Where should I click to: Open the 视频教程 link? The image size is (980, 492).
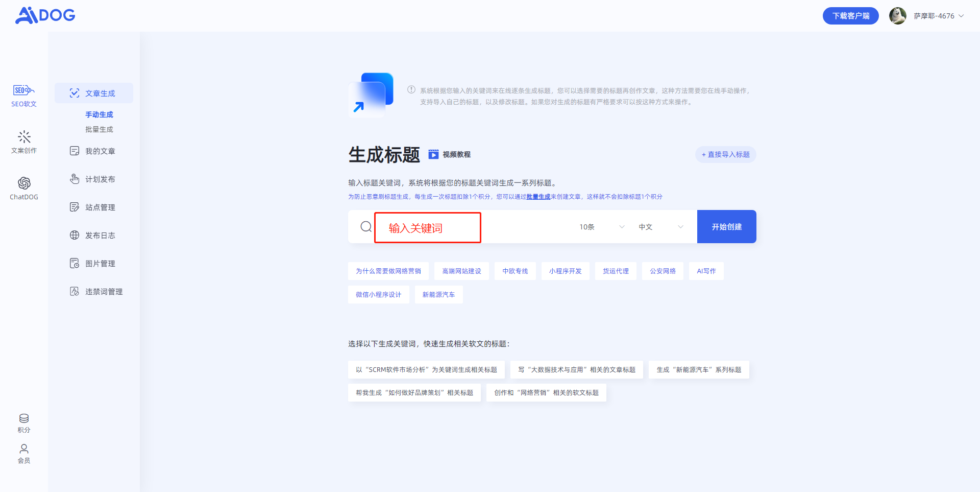[456, 154]
